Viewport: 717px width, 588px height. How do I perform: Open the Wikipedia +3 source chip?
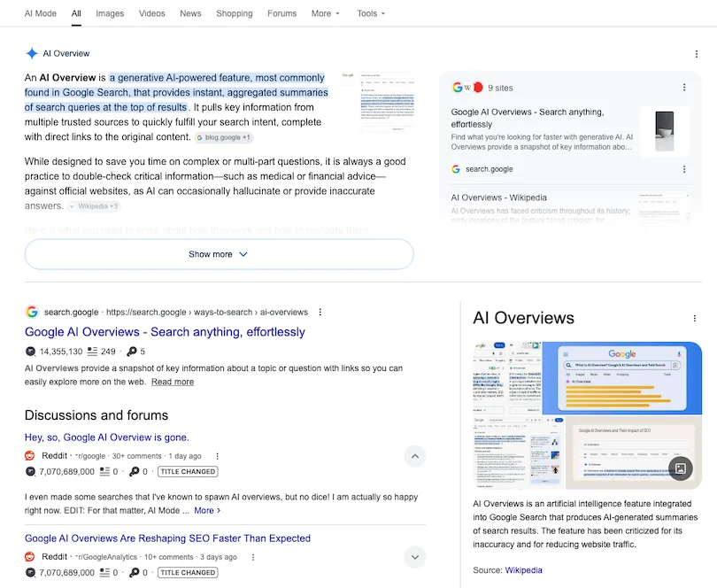point(94,206)
